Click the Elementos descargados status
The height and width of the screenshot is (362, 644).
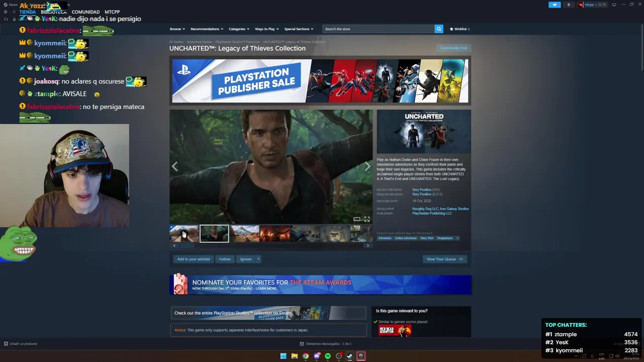(x=329, y=344)
